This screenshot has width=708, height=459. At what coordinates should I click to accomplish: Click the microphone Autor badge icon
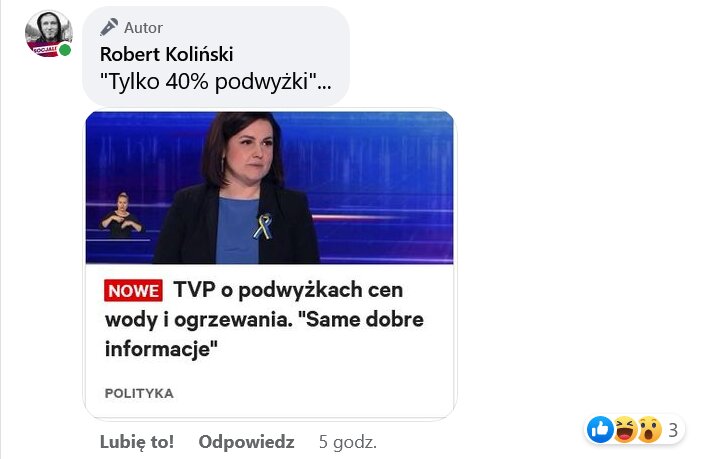pos(109,27)
